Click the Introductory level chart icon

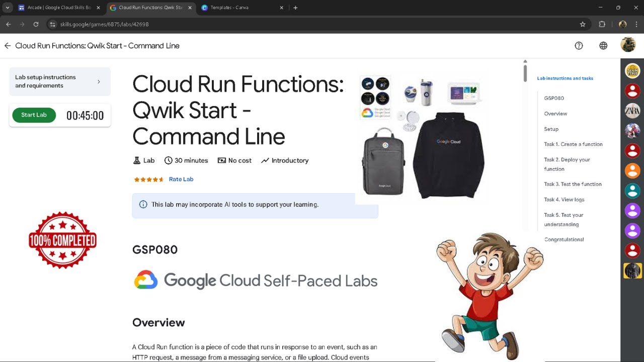pos(265,160)
